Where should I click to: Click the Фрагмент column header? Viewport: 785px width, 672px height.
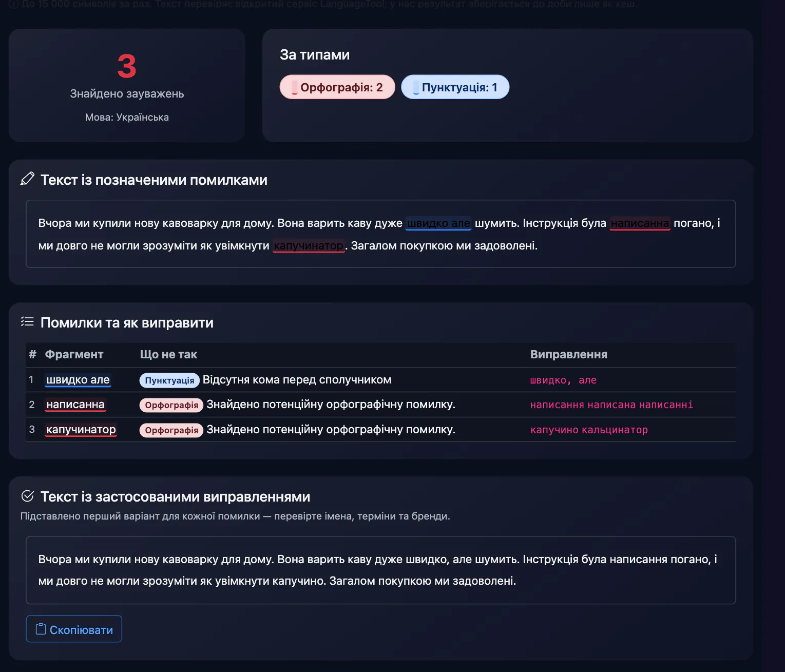[x=74, y=355]
